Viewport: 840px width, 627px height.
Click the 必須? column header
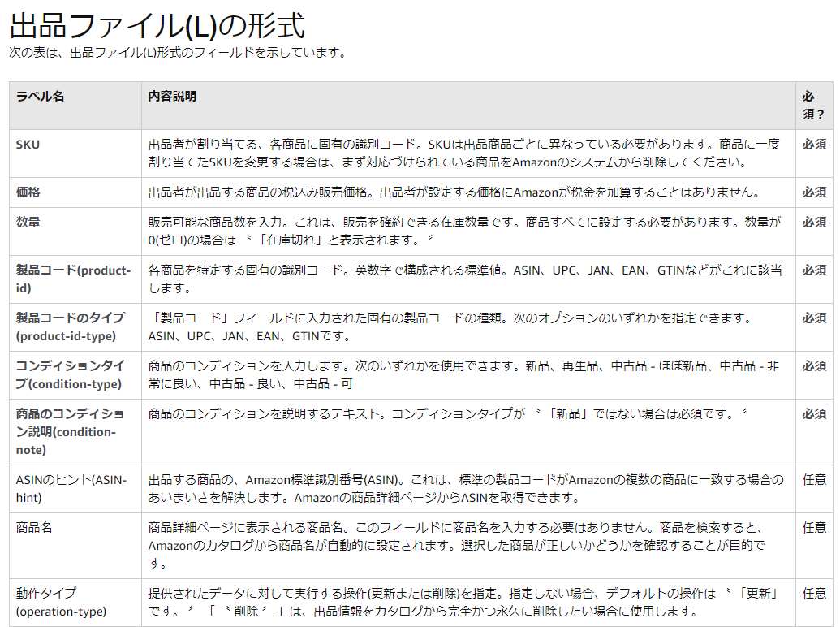(x=813, y=105)
